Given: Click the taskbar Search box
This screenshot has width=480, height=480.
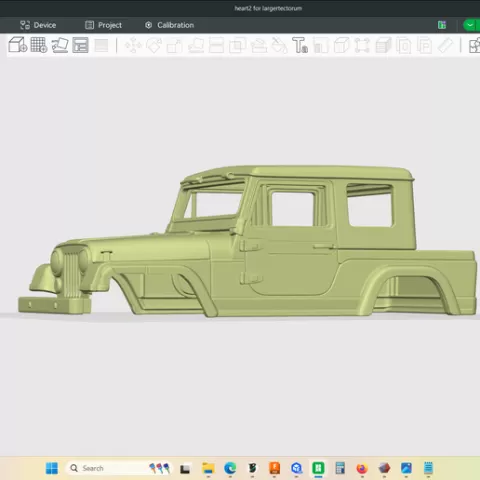Looking at the screenshot, I should pyautogui.click(x=120, y=468).
